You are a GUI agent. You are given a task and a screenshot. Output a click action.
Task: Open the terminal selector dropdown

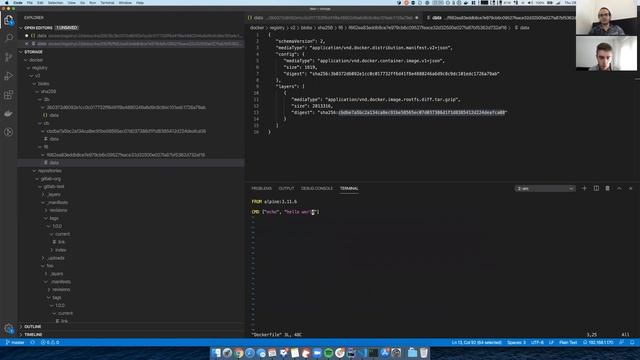coord(545,189)
